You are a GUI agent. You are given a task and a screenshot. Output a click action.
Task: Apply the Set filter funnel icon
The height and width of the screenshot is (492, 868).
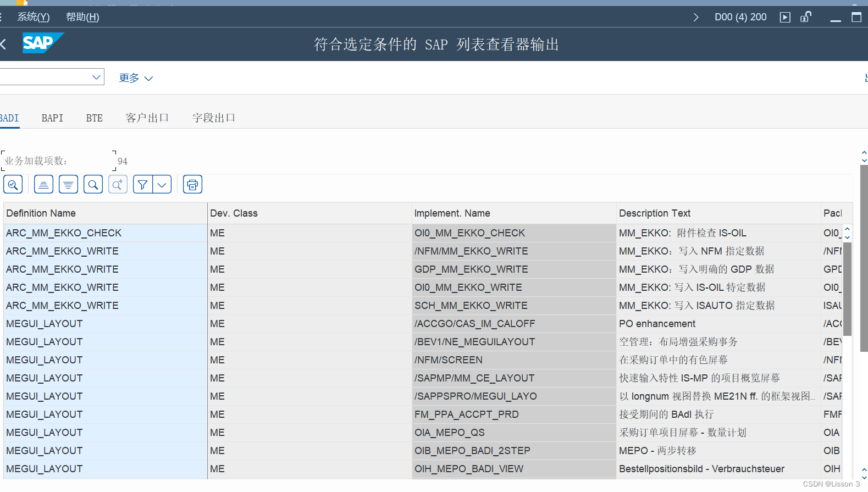coord(142,185)
